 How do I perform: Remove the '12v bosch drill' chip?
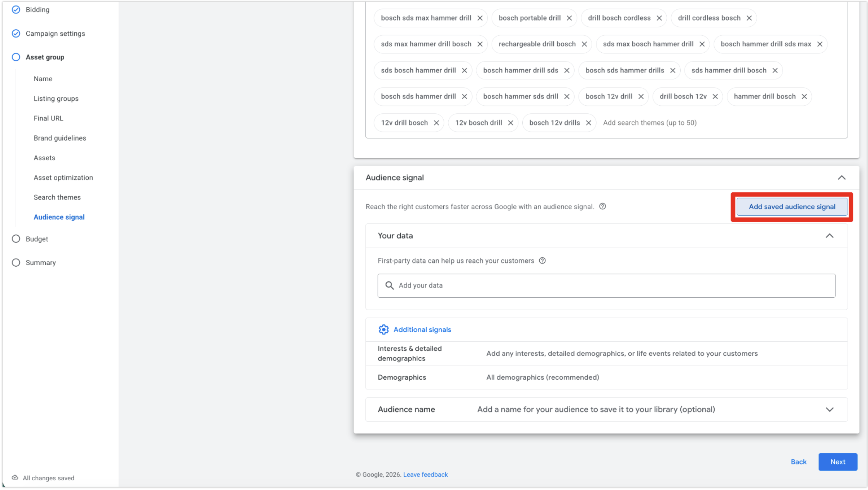(511, 123)
